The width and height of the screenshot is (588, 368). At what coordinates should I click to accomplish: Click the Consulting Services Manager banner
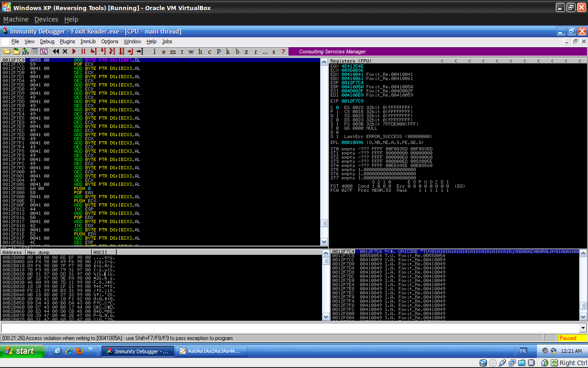438,52
